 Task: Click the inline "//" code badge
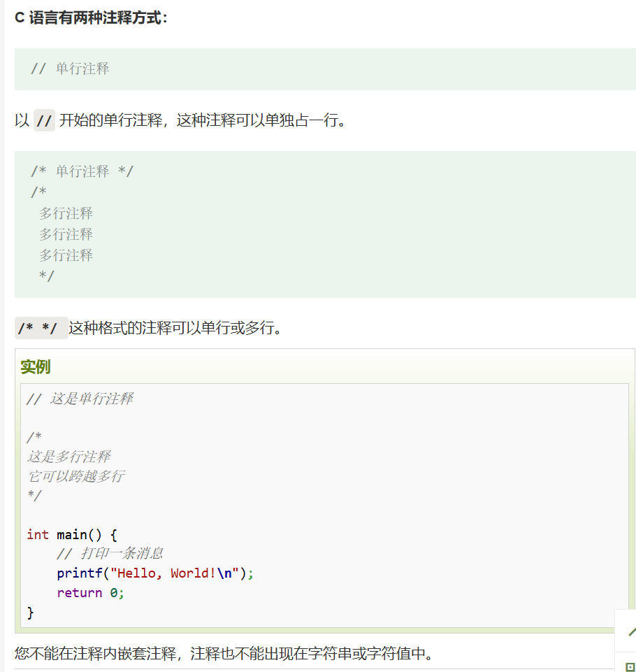44,120
